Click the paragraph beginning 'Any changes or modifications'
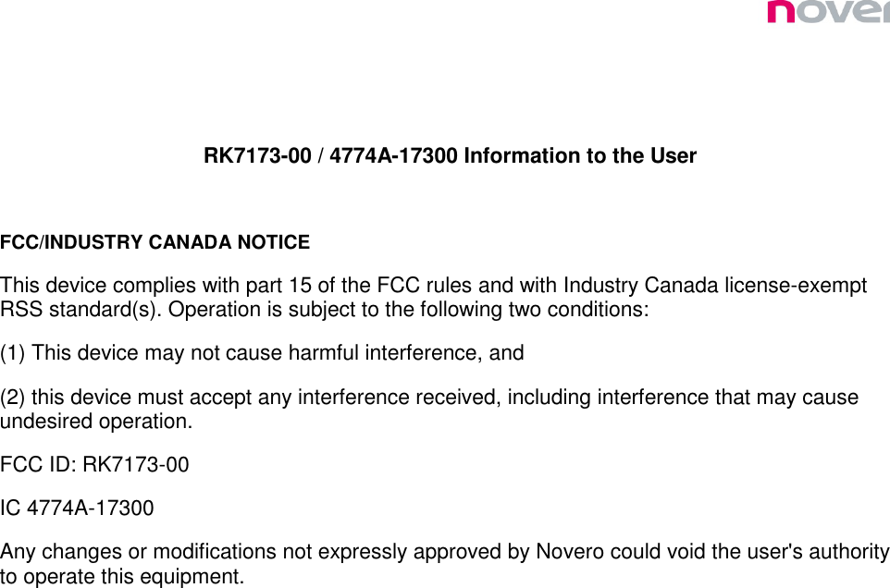Image resolution: width=890 pixels, height=588 pixels. pyautogui.click(x=444, y=564)
